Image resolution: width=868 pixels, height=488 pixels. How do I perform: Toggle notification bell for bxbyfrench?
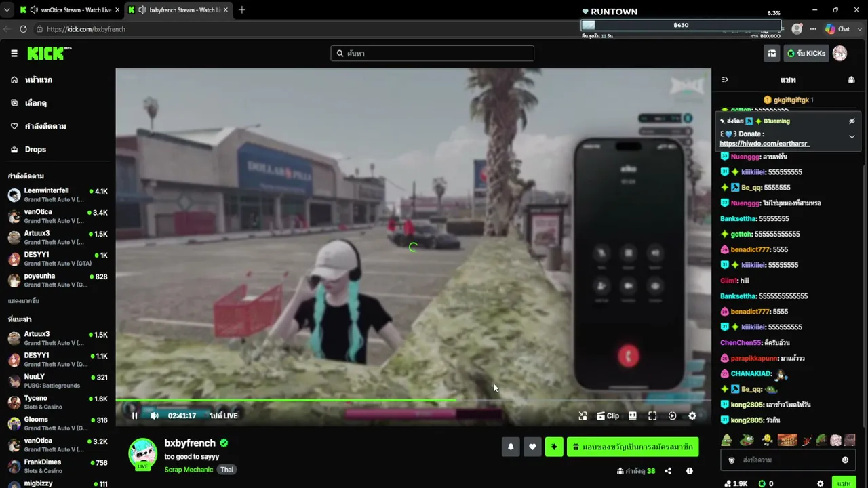[511, 447]
